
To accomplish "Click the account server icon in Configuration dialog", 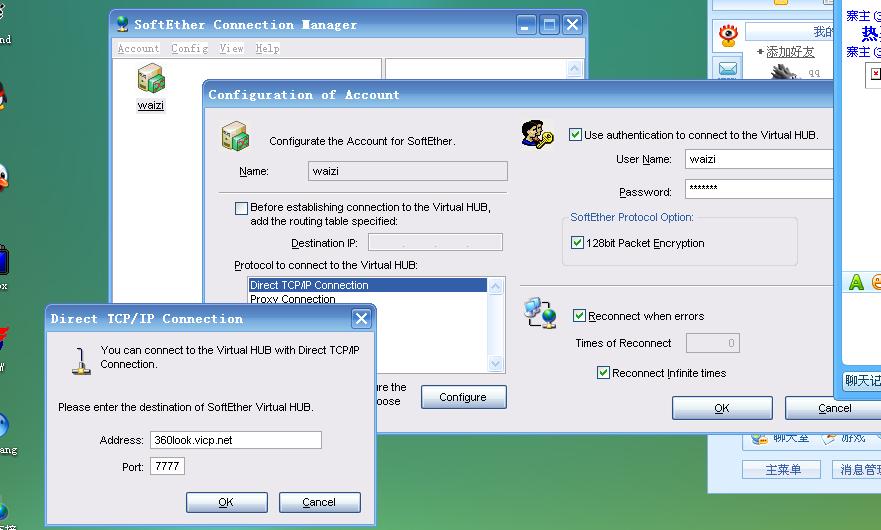I will pyautogui.click(x=235, y=135).
